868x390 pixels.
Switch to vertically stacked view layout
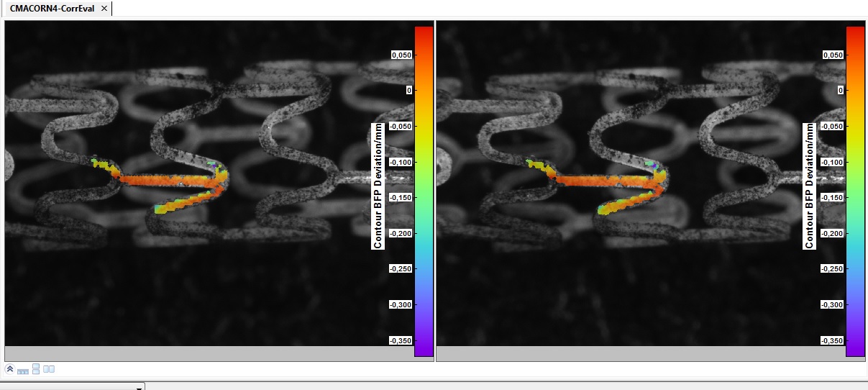point(36,368)
